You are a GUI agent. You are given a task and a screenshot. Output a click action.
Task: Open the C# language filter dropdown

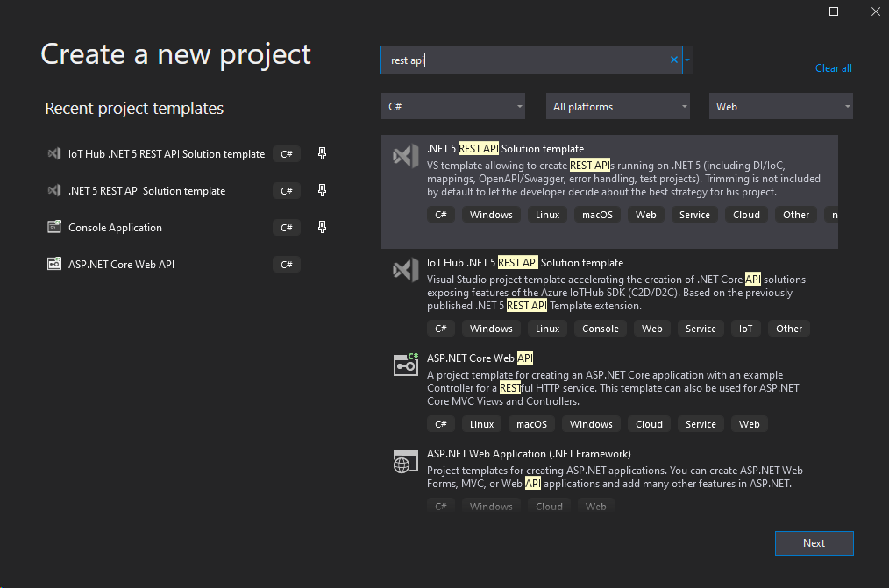click(452, 105)
